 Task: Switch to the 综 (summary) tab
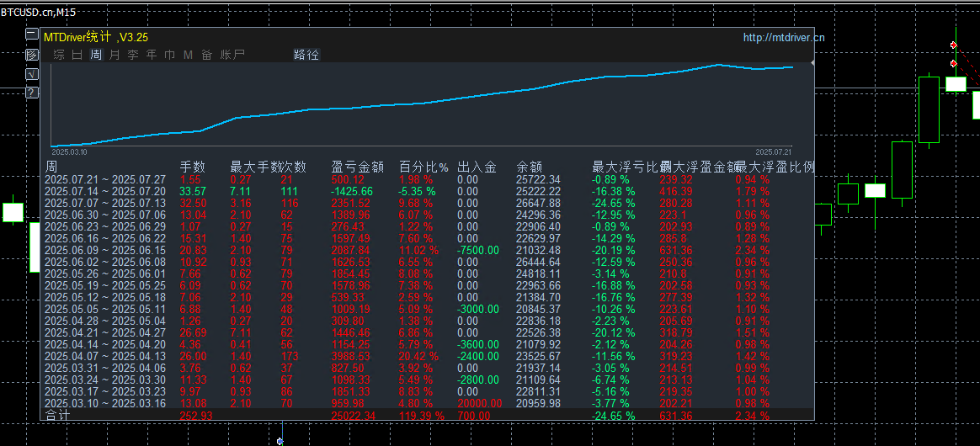59,55
